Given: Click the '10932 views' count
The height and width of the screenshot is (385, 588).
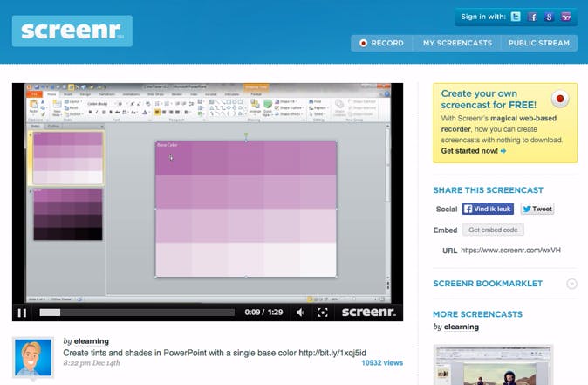Looking at the screenshot, I should (382, 363).
